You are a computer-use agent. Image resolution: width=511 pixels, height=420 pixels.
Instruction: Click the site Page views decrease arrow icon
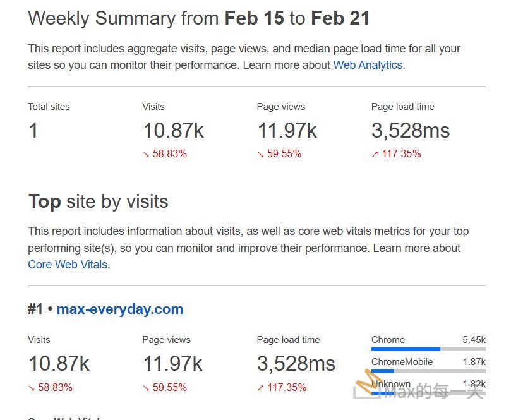click(147, 388)
